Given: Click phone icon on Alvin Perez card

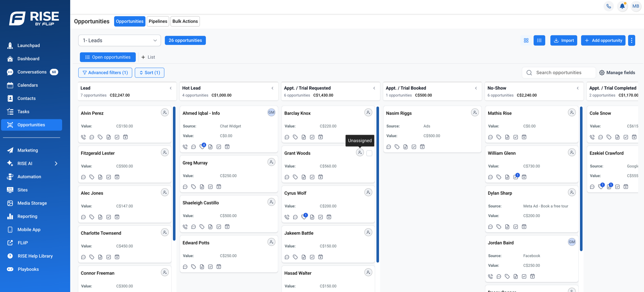Looking at the screenshot, I should click(83, 137).
